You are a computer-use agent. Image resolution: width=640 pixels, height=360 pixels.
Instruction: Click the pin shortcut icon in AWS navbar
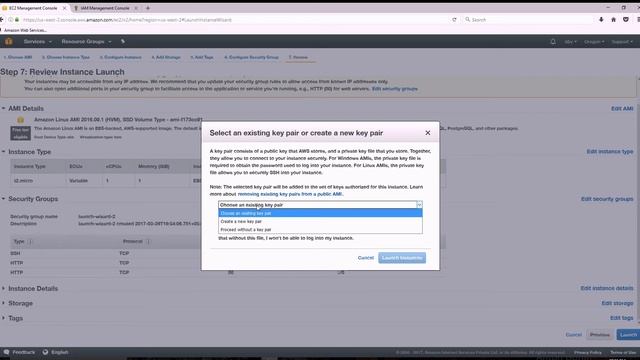click(x=123, y=41)
